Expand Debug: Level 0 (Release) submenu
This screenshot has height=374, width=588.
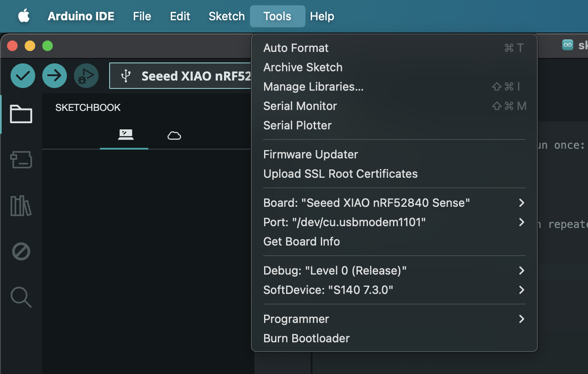394,271
